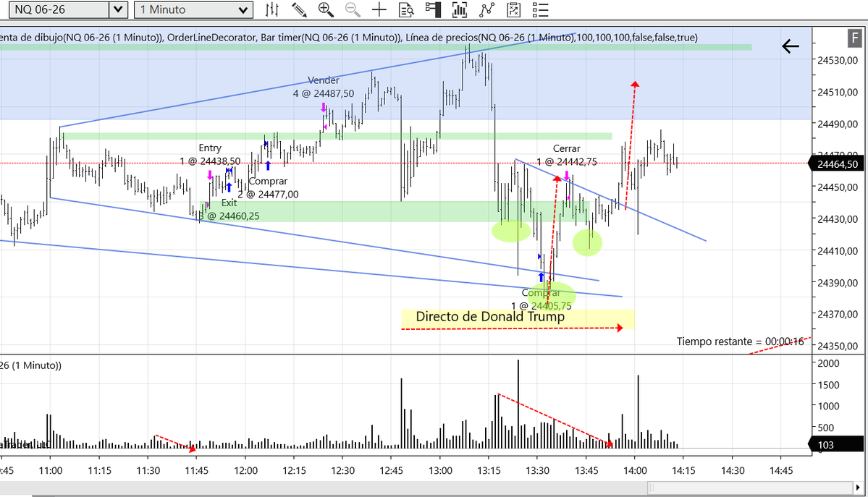Click the 'Cerrar 1 @ 24442,75' execution label
This screenshot has height=497, width=868.
click(567, 155)
